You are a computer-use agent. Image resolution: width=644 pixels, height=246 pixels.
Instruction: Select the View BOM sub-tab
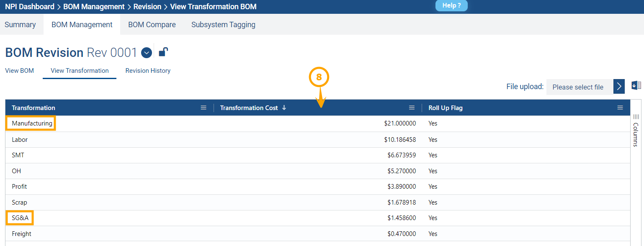(19, 71)
